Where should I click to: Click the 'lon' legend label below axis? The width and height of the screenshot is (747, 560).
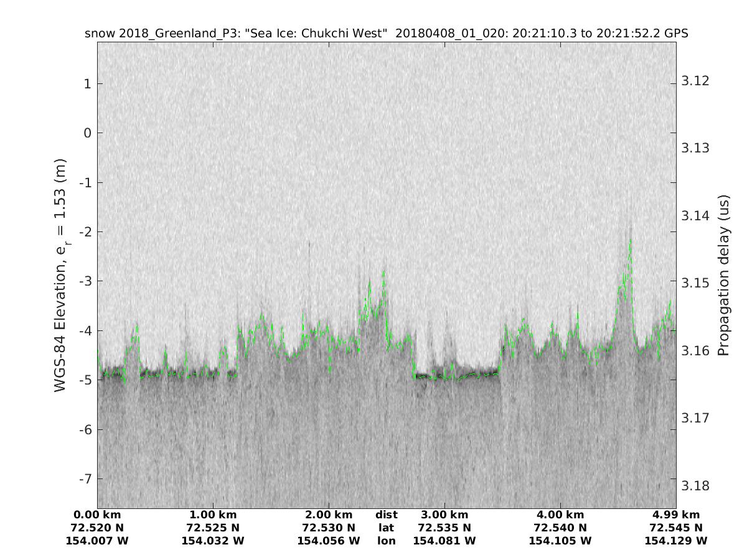[386, 541]
